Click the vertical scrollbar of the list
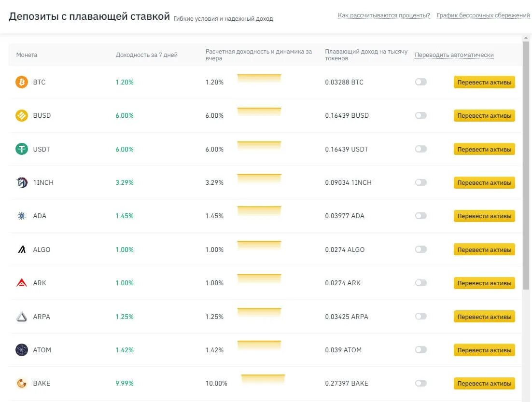The width and height of the screenshot is (532, 402). (x=526, y=164)
